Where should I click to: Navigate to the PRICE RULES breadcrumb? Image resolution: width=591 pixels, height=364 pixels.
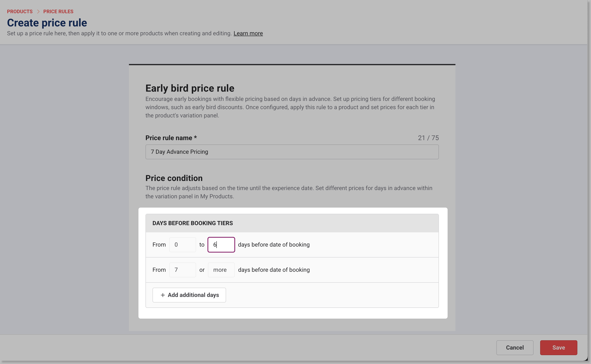tap(58, 12)
